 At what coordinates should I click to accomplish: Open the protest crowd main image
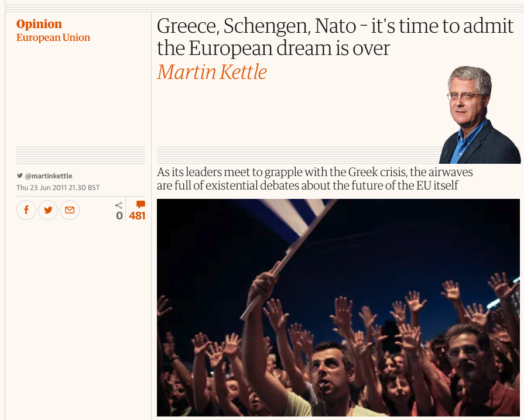pos(338,307)
